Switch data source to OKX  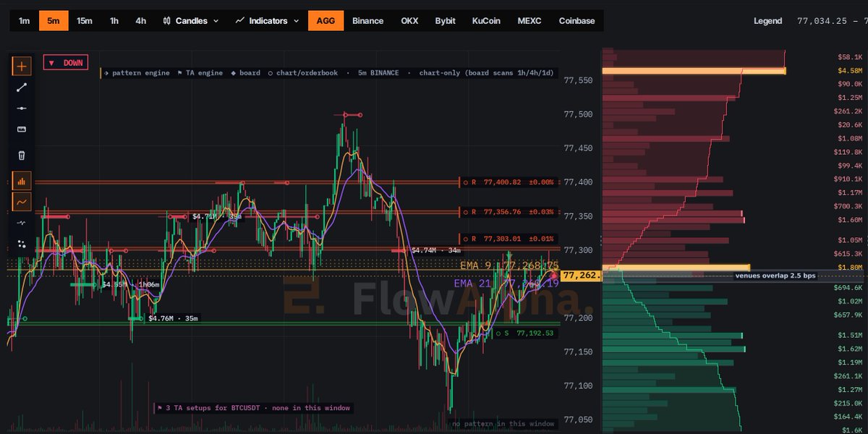pos(409,21)
